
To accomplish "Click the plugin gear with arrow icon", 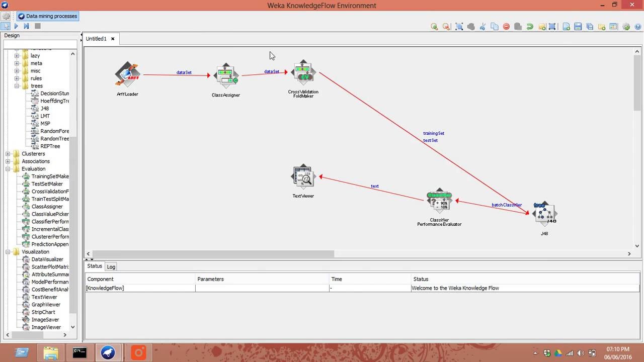I will [626, 27].
